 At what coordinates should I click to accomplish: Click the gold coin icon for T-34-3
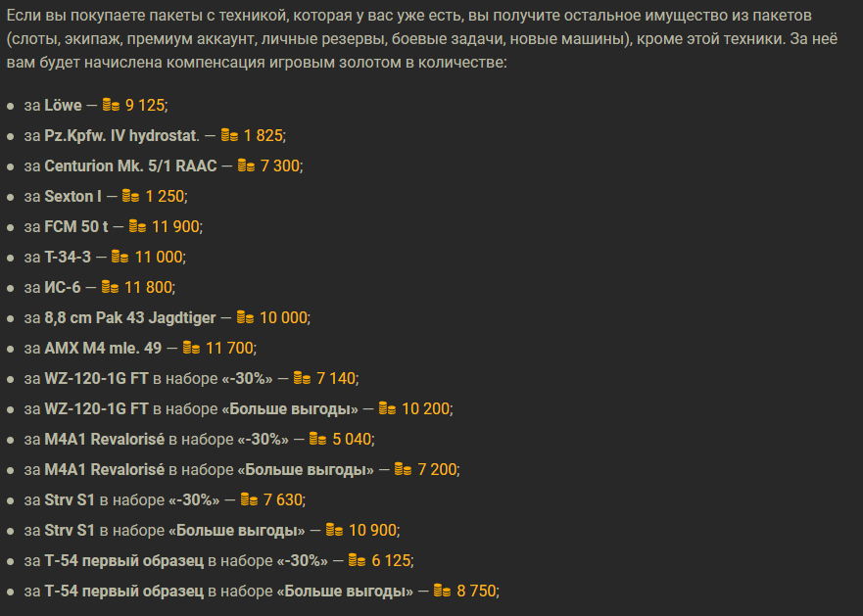point(120,256)
